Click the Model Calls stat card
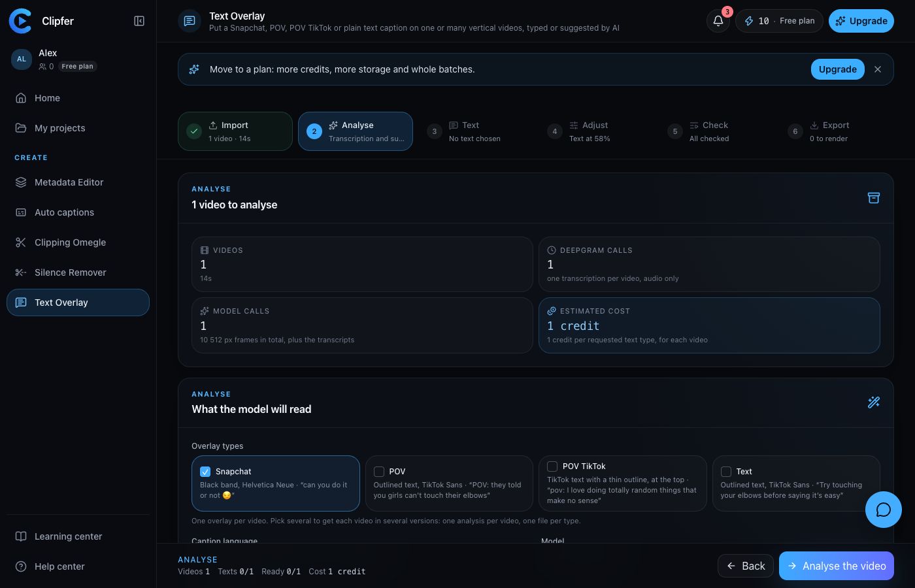The image size is (915, 588). pyautogui.click(x=362, y=325)
